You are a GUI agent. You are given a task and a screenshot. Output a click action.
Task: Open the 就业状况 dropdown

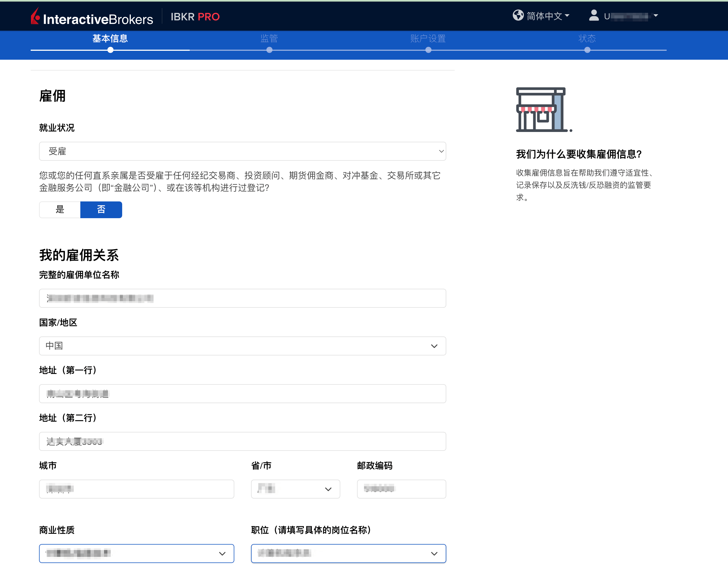click(x=242, y=151)
